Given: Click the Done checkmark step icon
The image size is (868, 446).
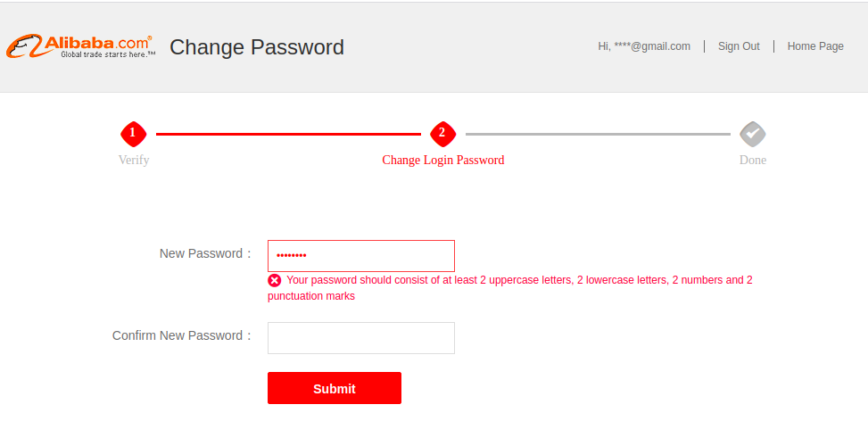Looking at the screenshot, I should pyautogui.click(x=753, y=134).
